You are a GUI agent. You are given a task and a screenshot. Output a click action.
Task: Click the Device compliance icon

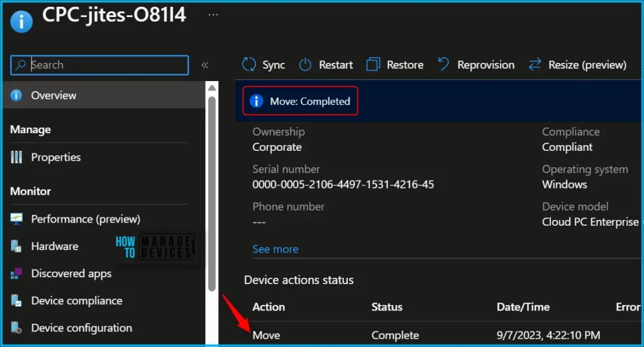16,300
